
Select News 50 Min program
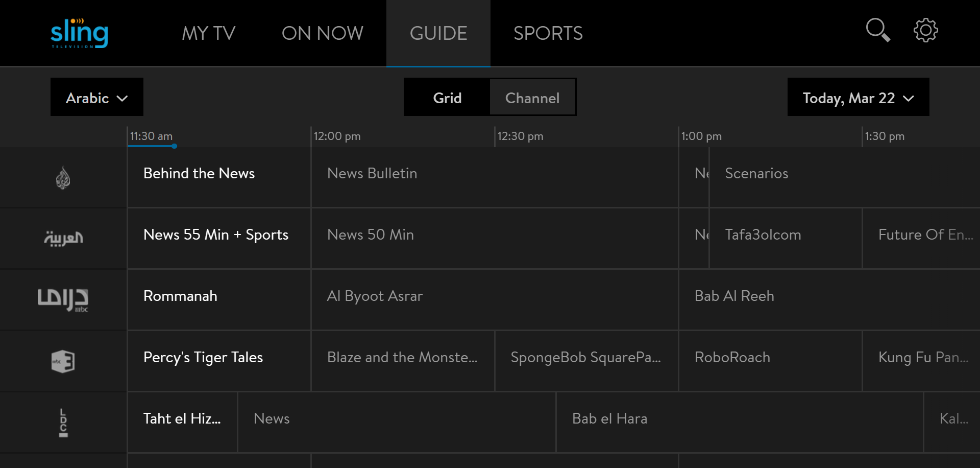click(x=495, y=239)
